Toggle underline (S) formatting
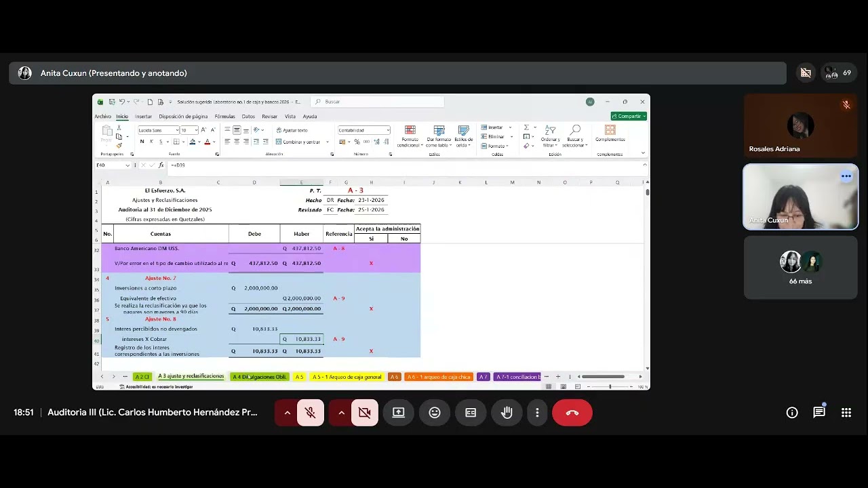The image size is (868, 488). [161, 142]
